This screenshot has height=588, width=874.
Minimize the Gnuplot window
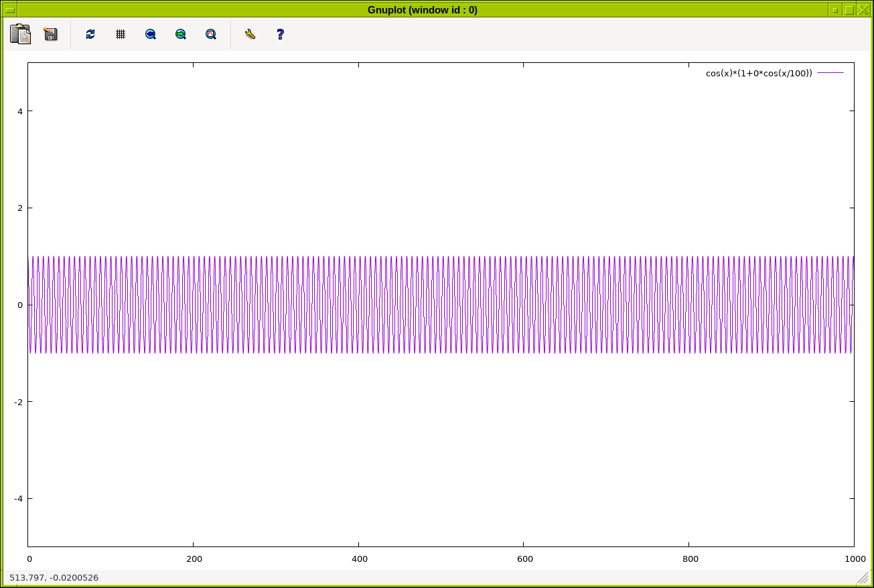tap(834, 10)
